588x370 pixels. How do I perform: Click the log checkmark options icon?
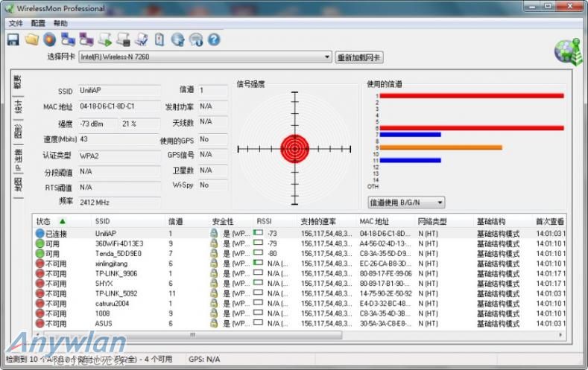(x=142, y=39)
